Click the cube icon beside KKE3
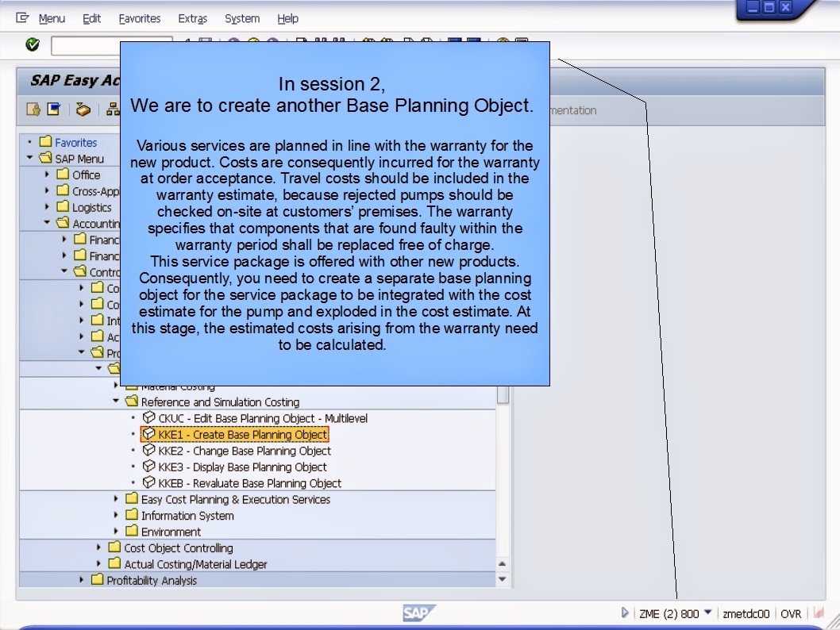840x630 pixels. [148, 466]
